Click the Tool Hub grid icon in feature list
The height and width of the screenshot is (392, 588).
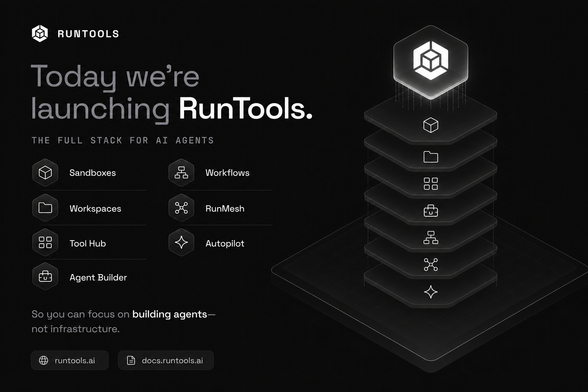pos(45,243)
